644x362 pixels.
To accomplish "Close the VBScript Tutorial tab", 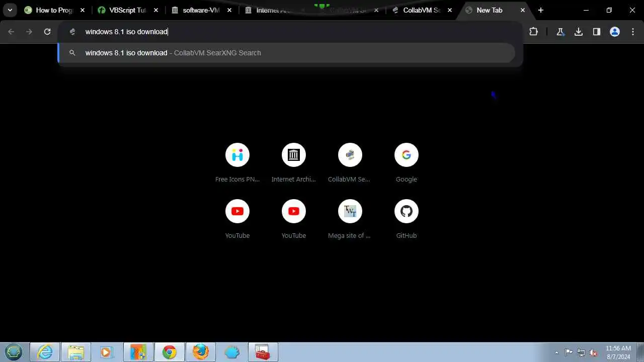I will click(x=156, y=10).
